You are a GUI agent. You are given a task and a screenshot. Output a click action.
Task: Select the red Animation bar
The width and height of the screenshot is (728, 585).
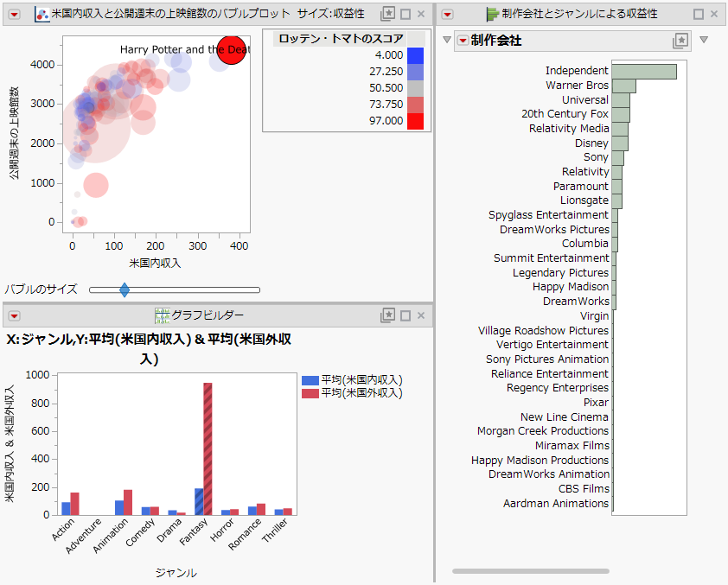[128, 502]
